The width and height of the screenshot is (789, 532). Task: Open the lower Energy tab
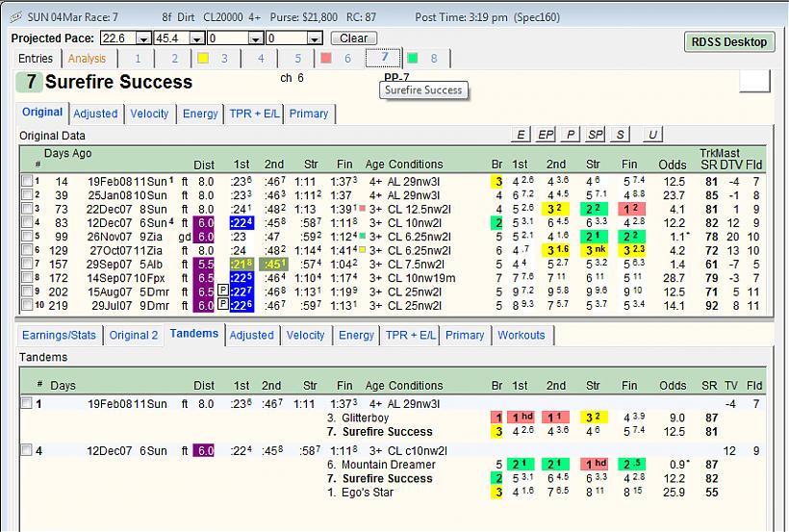[356, 335]
